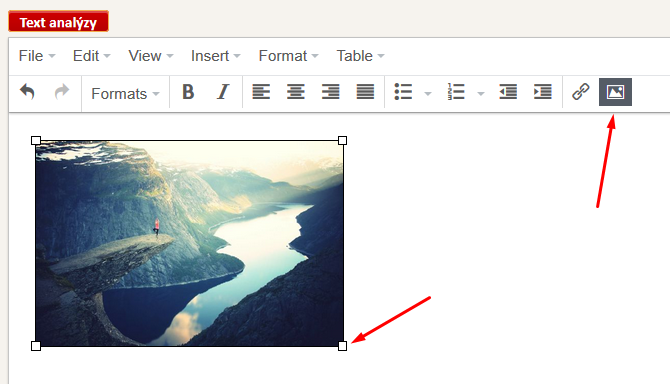Apply bold formatting
Screen dimensions: 670x384
click(188, 92)
